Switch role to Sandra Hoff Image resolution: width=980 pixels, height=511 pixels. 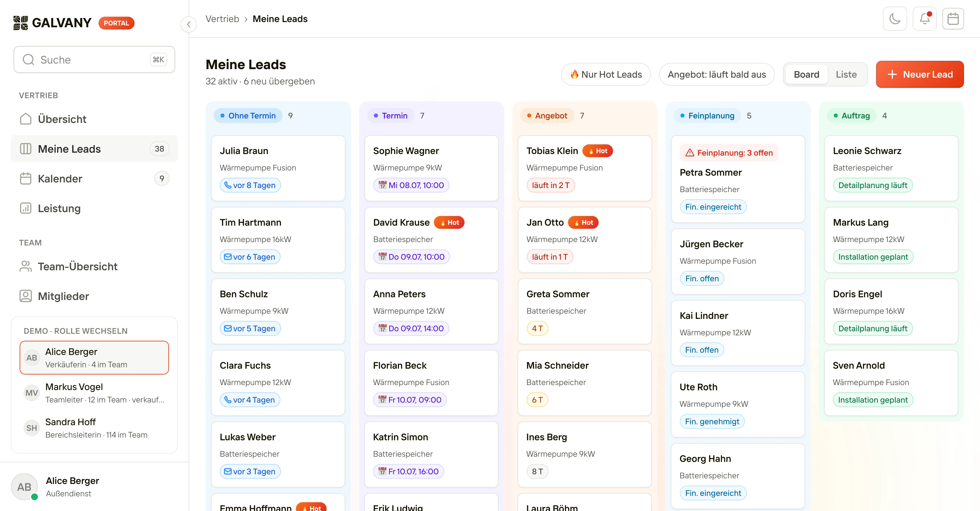coord(94,428)
